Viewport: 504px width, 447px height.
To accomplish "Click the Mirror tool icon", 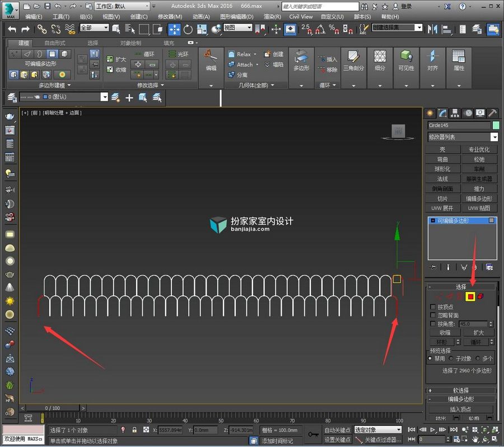I will [432, 30].
